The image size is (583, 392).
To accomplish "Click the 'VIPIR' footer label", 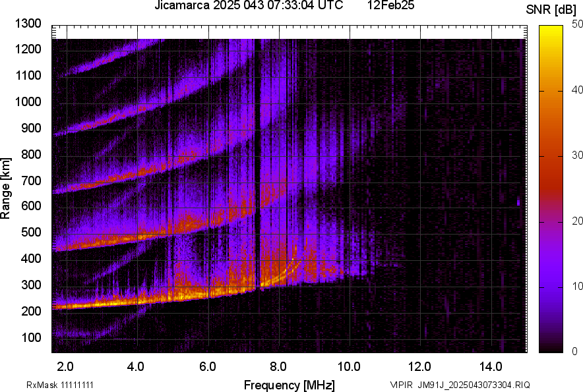I will 401,385.
